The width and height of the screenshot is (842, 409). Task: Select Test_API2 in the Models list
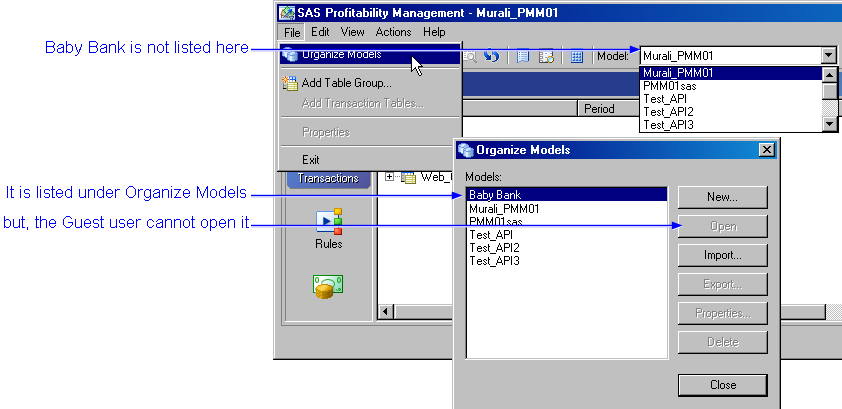495,248
